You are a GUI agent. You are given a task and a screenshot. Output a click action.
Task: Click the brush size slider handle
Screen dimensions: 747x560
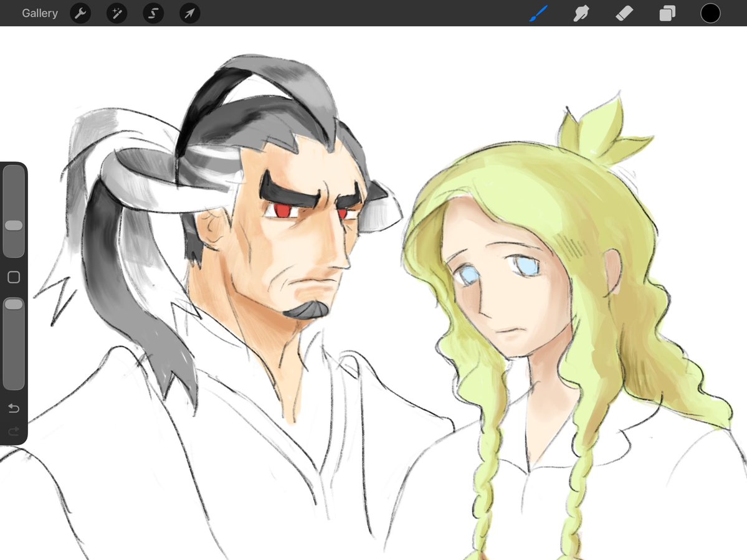tap(14, 225)
